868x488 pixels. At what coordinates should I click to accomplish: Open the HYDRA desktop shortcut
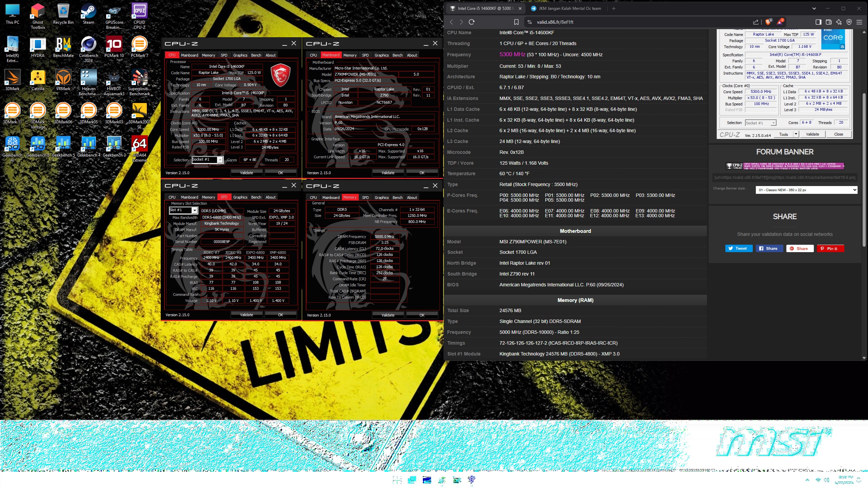[x=38, y=47]
